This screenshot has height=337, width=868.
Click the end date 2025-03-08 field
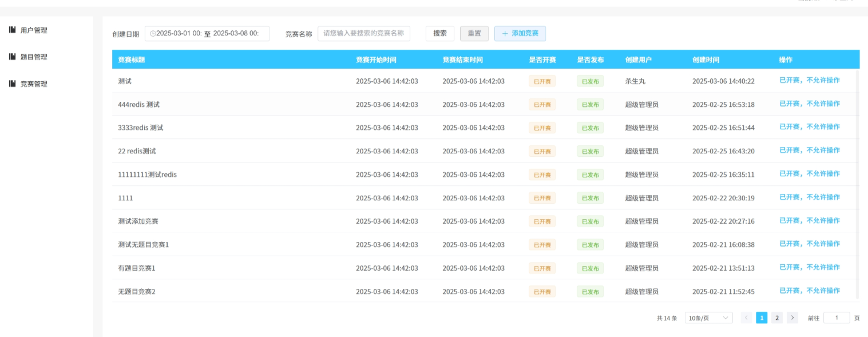coord(236,34)
